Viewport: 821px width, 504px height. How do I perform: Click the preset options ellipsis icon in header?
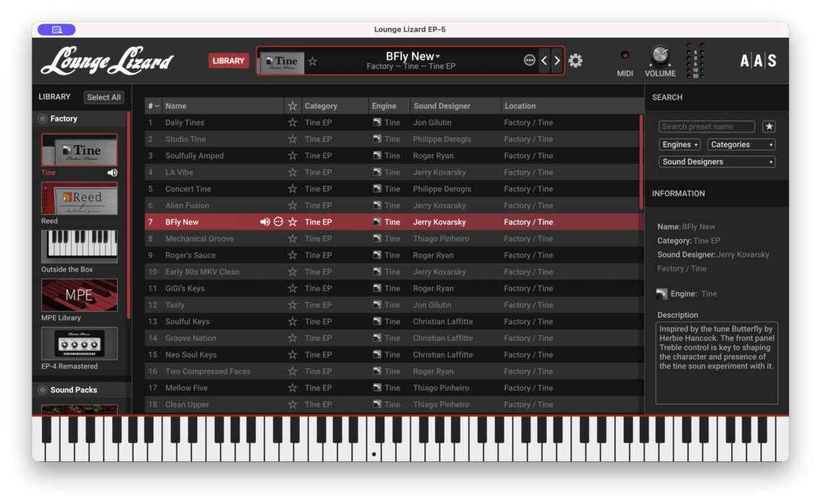point(530,61)
